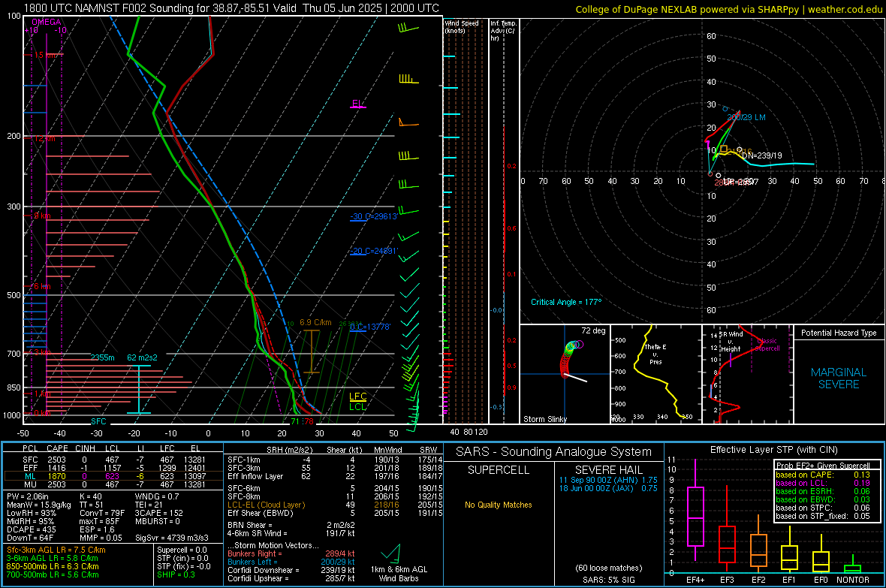Click the 'SARS - Sounding Analogue System' heading
886x588 pixels.
(x=554, y=452)
